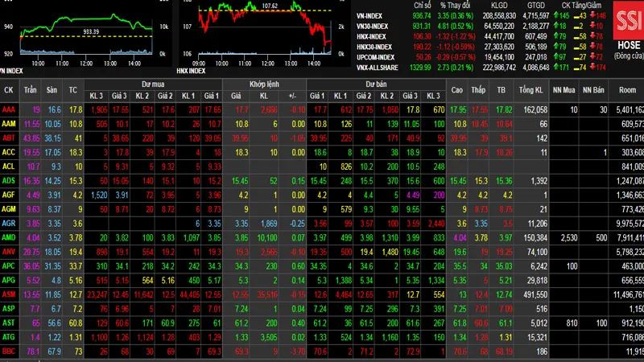Select ticker ANV

(9, 252)
